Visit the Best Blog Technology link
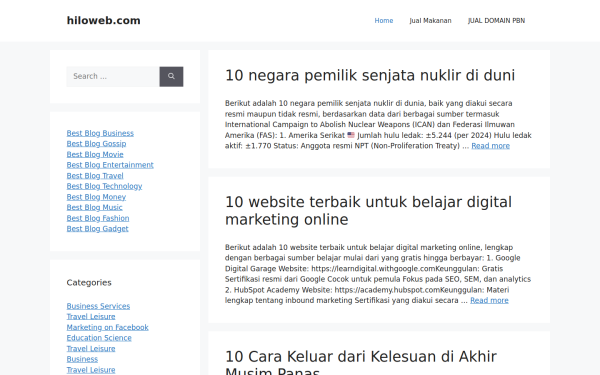The width and height of the screenshot is (600, 375). click(104, 186)
